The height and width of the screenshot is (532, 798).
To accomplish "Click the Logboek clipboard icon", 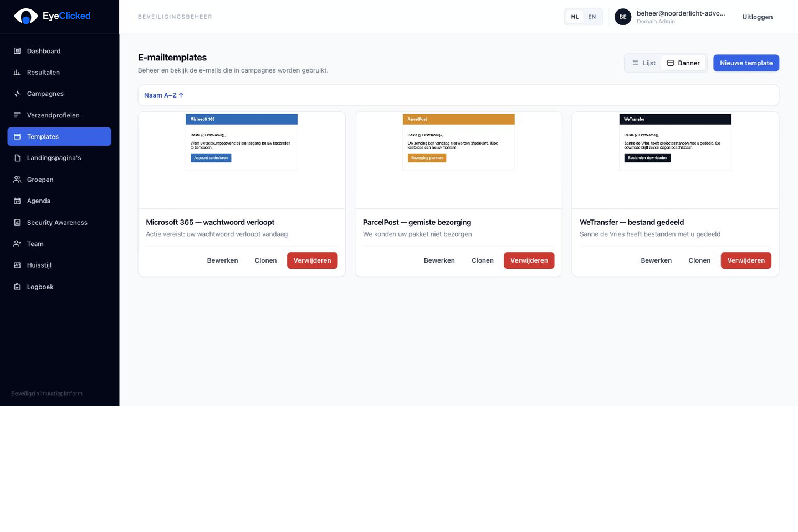I will [17, 287].
